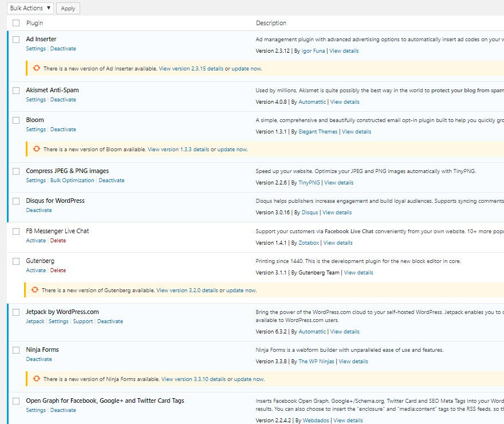Open the Zotabox author link

309,243
